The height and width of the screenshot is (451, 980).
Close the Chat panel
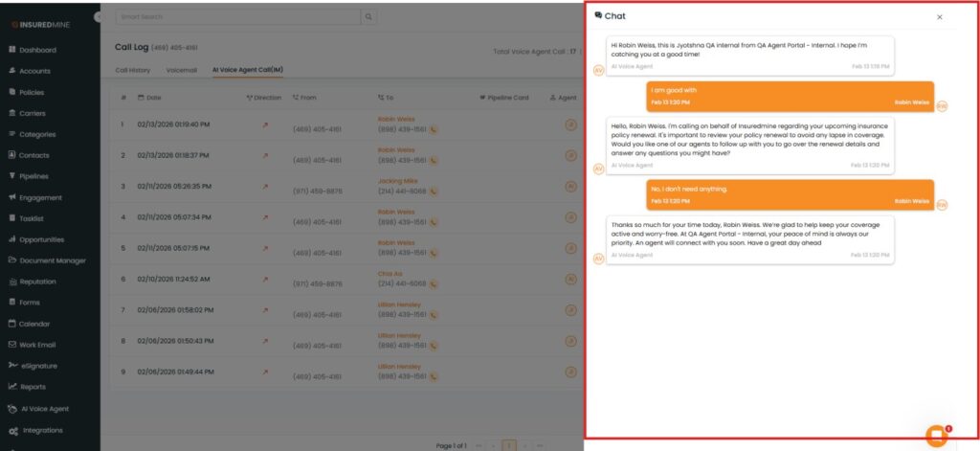coord(939,17)
